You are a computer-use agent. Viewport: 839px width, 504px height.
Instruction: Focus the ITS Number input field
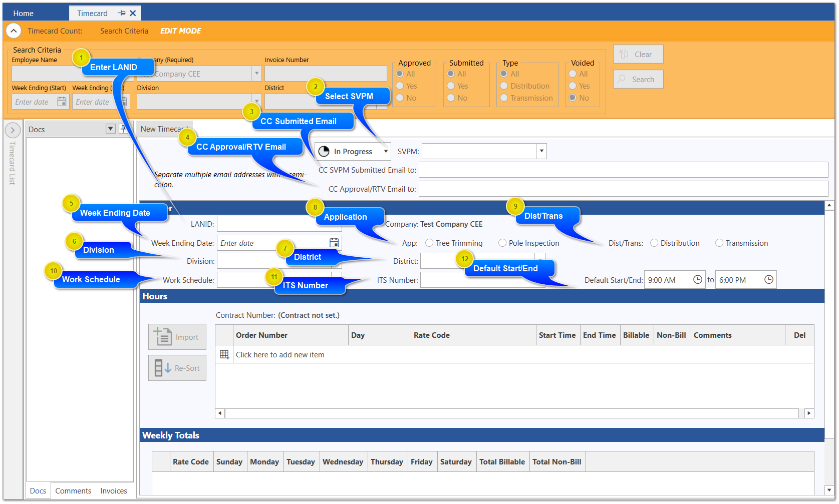pos(482,280)
